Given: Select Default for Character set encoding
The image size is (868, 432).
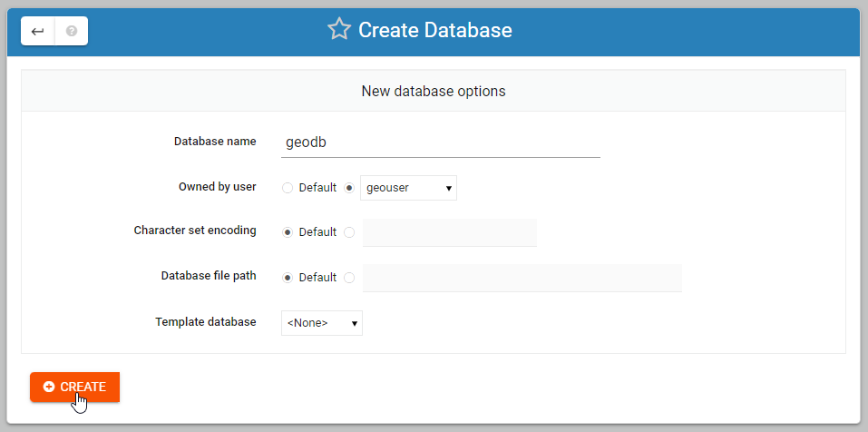Looking at the screenshot, I should [x=288, y=232].
